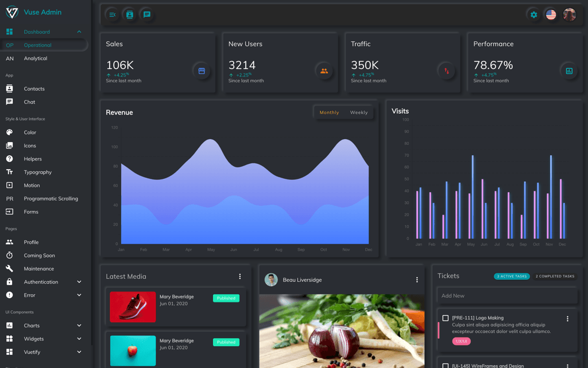Click the Maintenance wrench icon

pos(9,269)
